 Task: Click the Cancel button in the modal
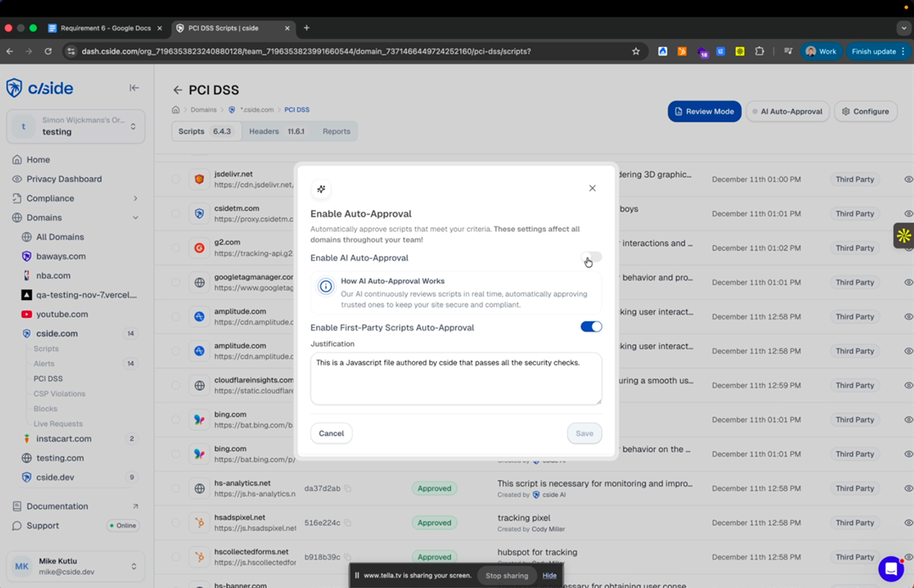point(331,433)
